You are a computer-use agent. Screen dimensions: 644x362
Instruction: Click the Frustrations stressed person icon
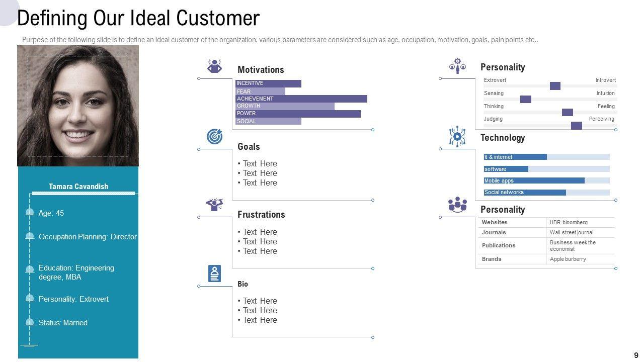[215, 205]
